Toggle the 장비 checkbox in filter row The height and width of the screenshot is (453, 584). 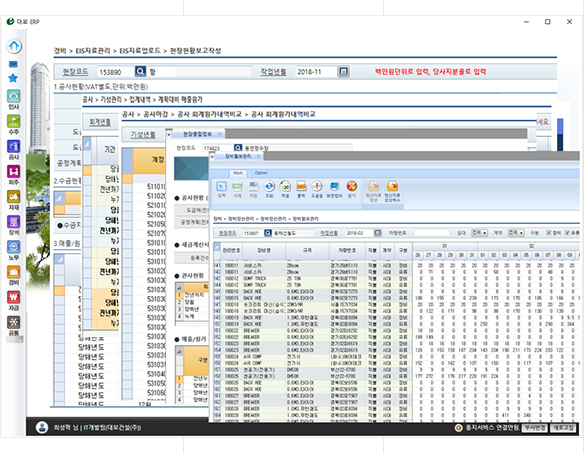tap(549, 233)
